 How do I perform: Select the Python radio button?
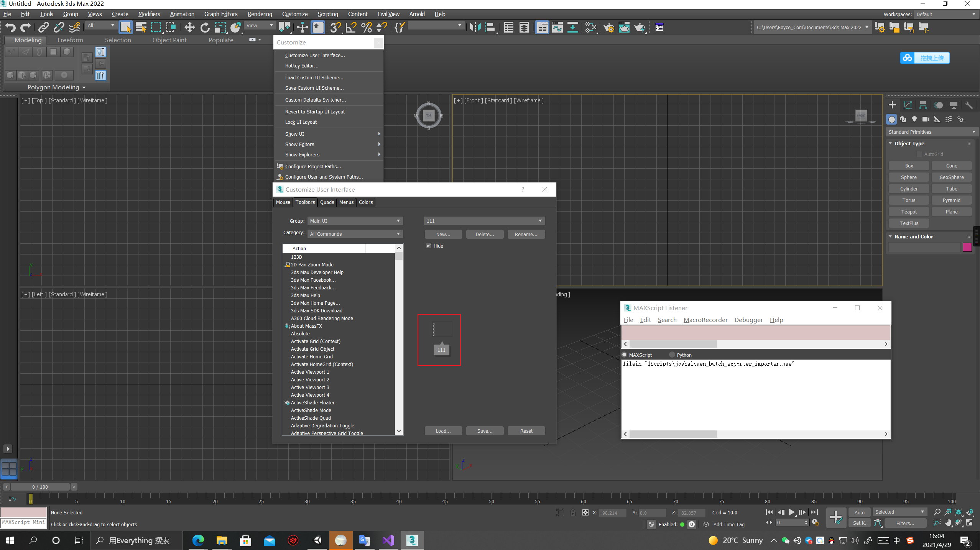pyautogui.click(x=672, y=355)
